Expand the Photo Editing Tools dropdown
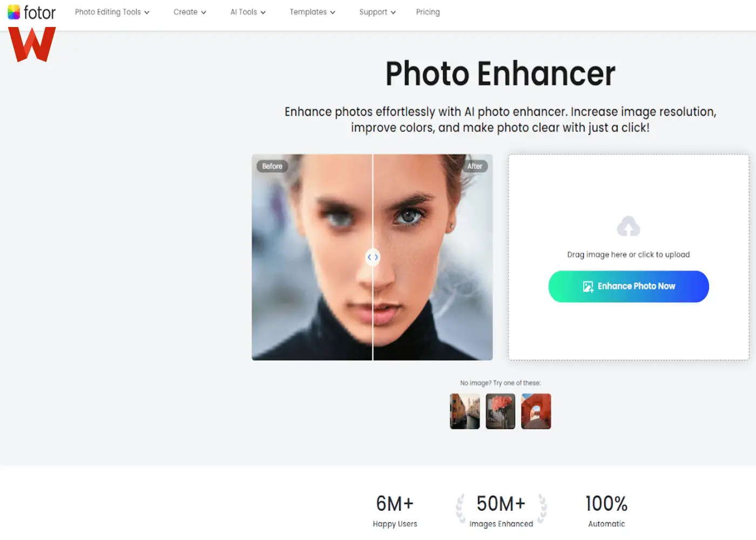The height and width of the screenshot is (540, 756). (x=112, y=12)
